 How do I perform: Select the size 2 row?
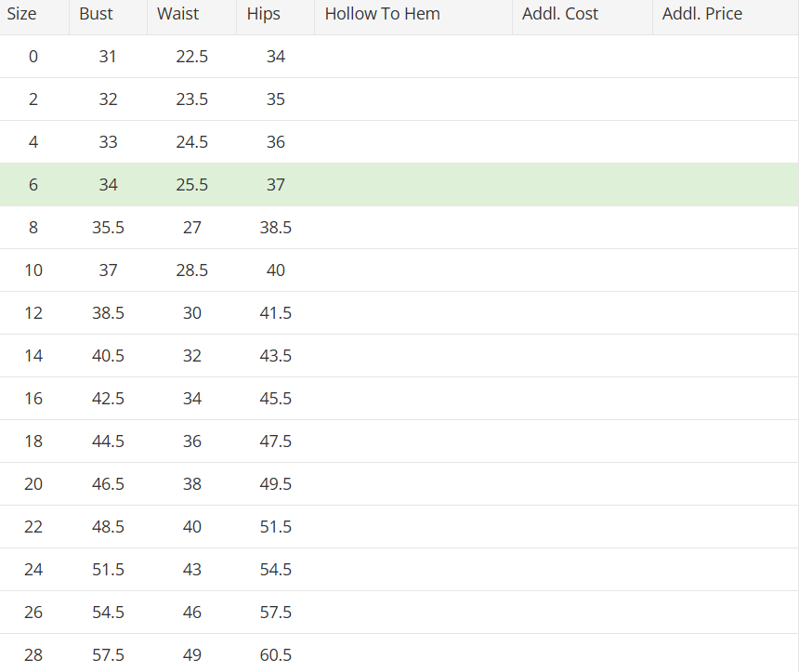399,99
